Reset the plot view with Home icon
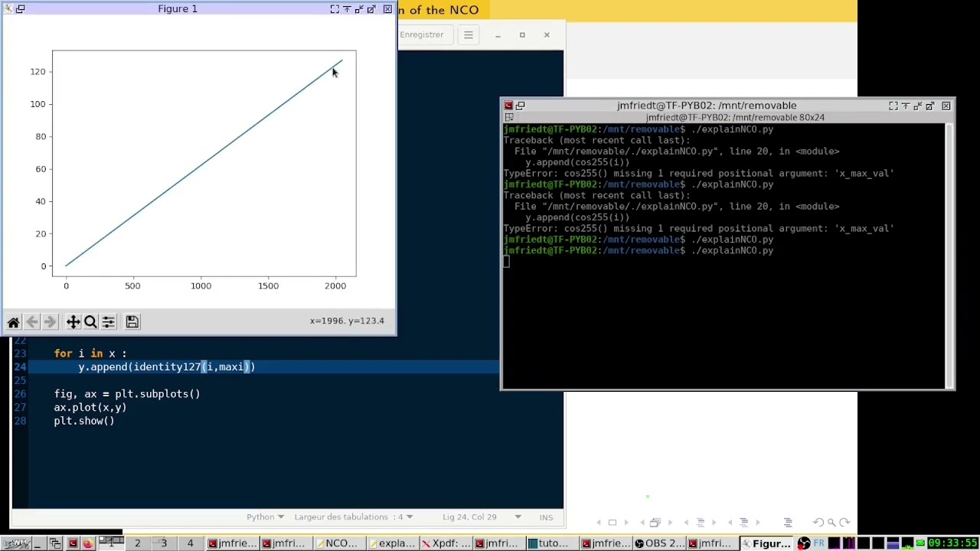 click(13, 322)
